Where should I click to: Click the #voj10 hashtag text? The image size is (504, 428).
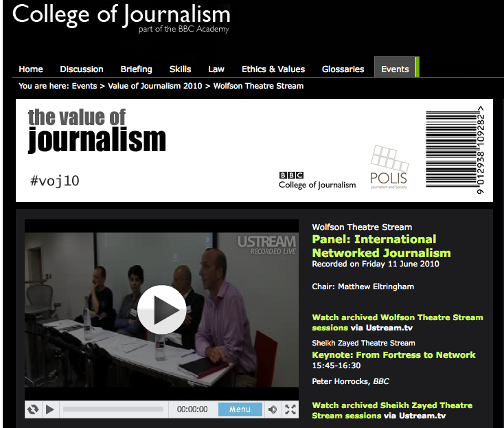[55, 181]
